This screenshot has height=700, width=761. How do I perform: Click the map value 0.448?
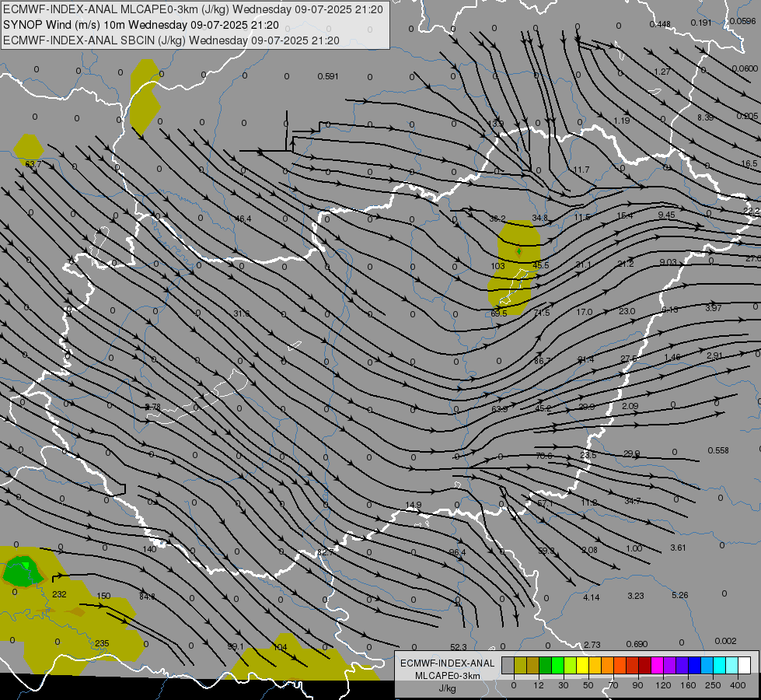click(x=660, y=24)
